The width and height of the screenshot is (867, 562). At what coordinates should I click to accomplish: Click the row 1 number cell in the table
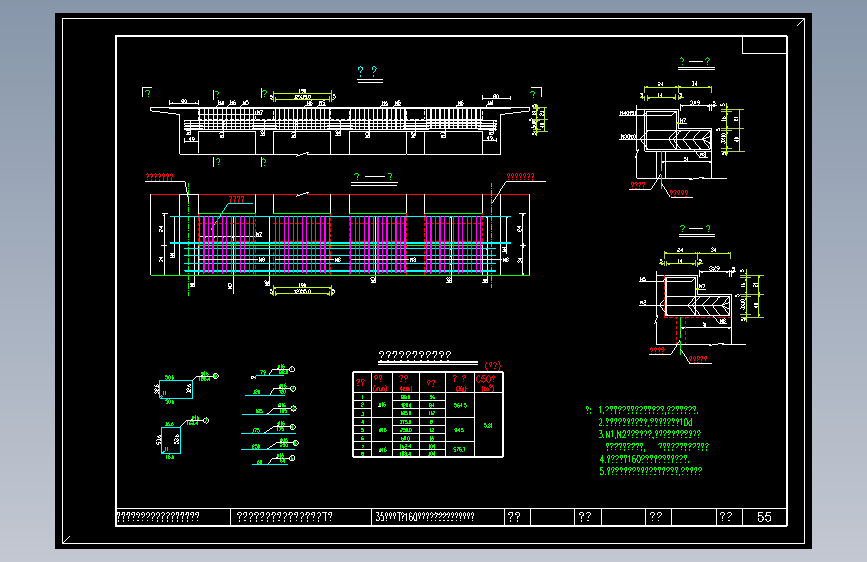click(x=362, y=397)
